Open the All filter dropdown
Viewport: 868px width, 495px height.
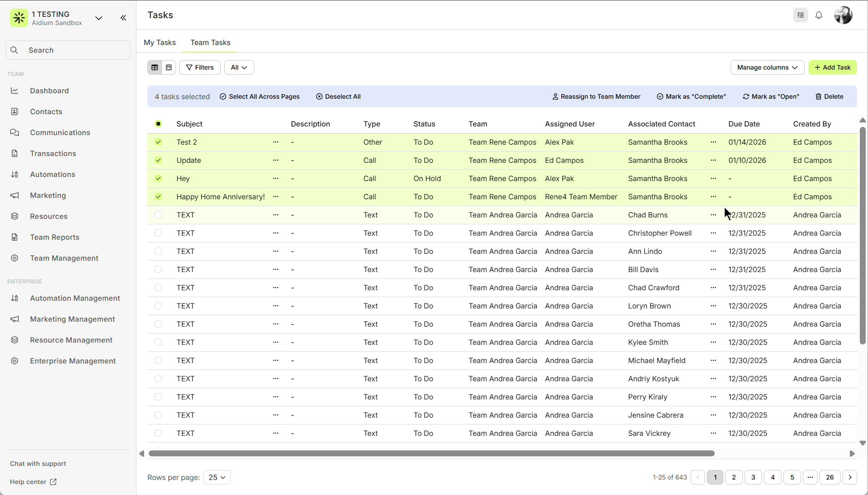tap(239, 67)
